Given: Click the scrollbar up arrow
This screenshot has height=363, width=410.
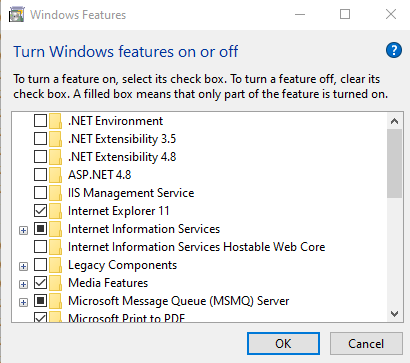Looking at the screenshot, I should click(x=395, y=121).
